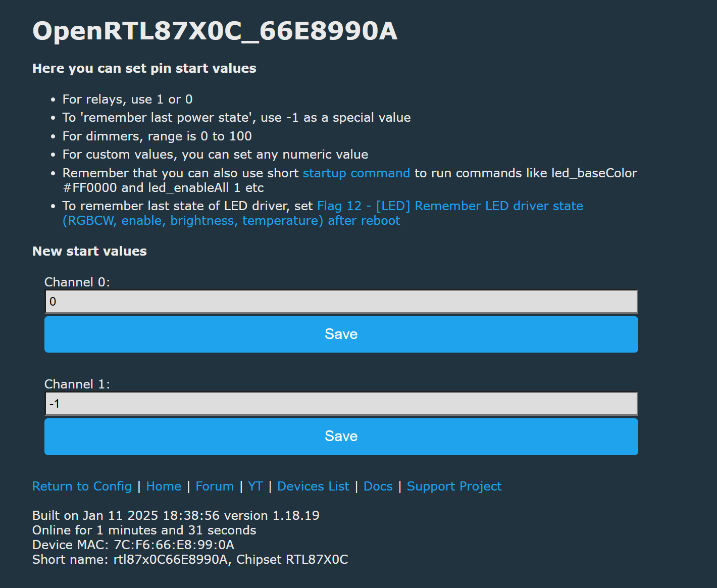Viewport: 717px width, 588px height.
Task: Save the Channel 0 start value
Action: click(341, 334)
